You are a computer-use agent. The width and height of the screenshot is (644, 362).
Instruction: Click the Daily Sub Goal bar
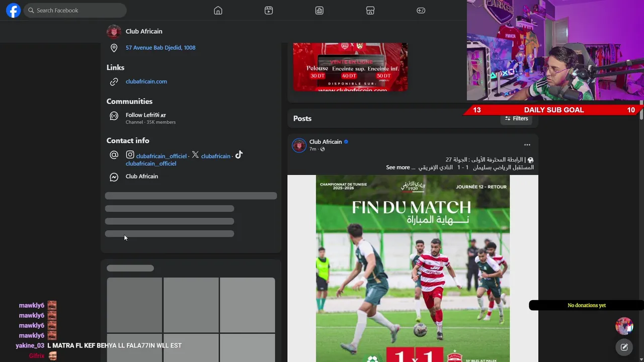coord(553,110)
